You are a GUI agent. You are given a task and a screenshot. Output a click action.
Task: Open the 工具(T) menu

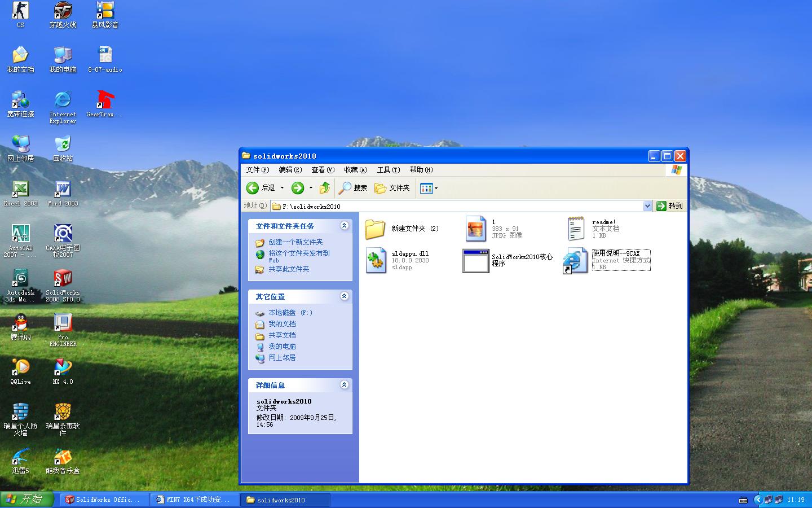tap(388, 170)
